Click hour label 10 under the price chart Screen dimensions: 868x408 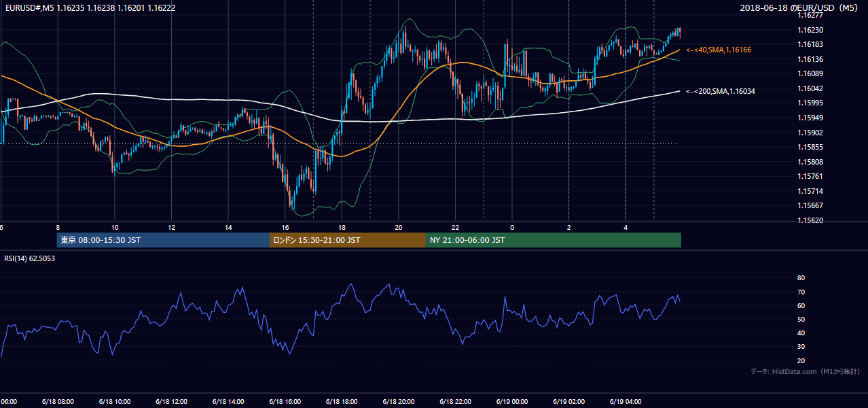click(115, 227)
